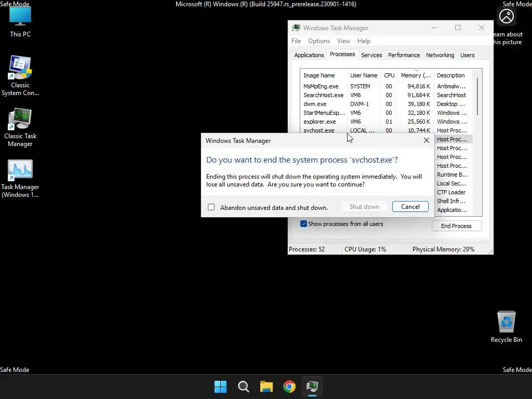
Task: Click Task Manager title bar icon
Action: point(296,28)
